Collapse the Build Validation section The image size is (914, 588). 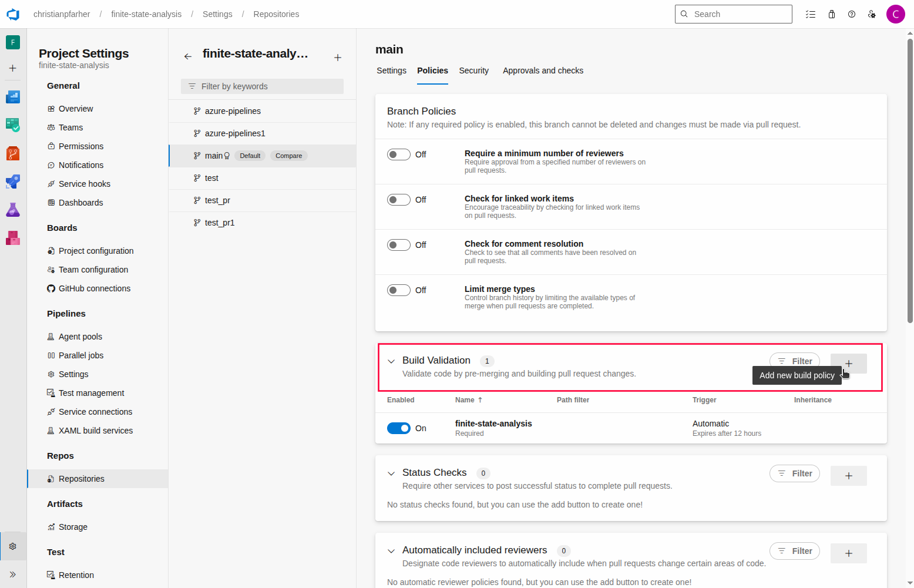click(391, 361)
